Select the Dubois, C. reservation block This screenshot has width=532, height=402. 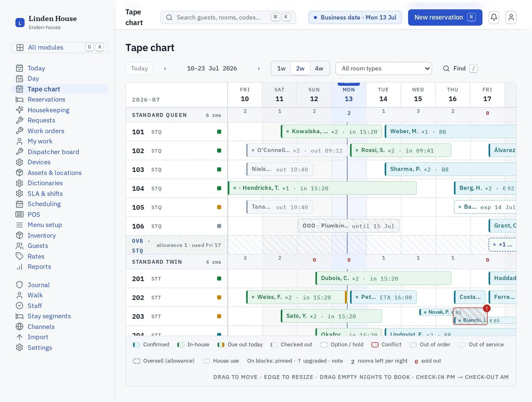coord(383,278)
